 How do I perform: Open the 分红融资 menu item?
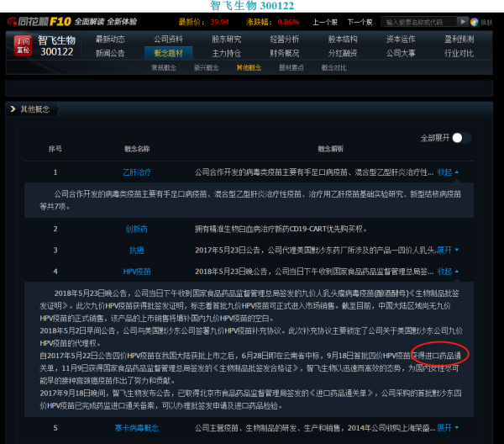(x=343, y=53)
